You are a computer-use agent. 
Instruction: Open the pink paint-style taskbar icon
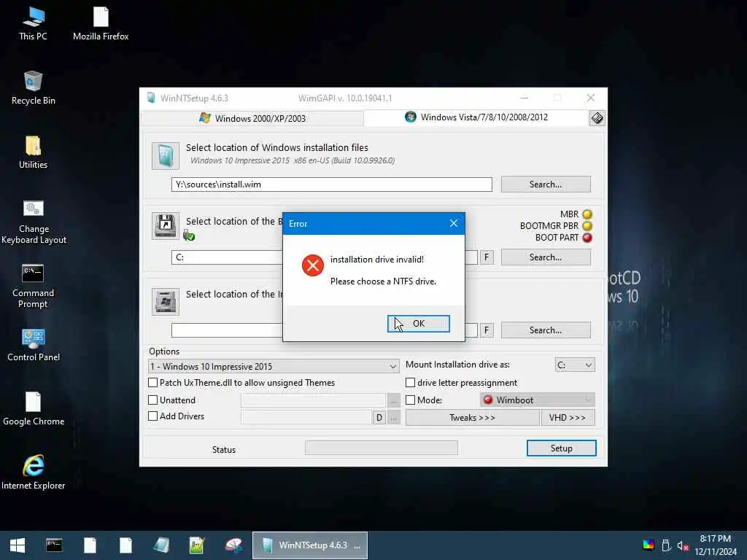point(233,545)
